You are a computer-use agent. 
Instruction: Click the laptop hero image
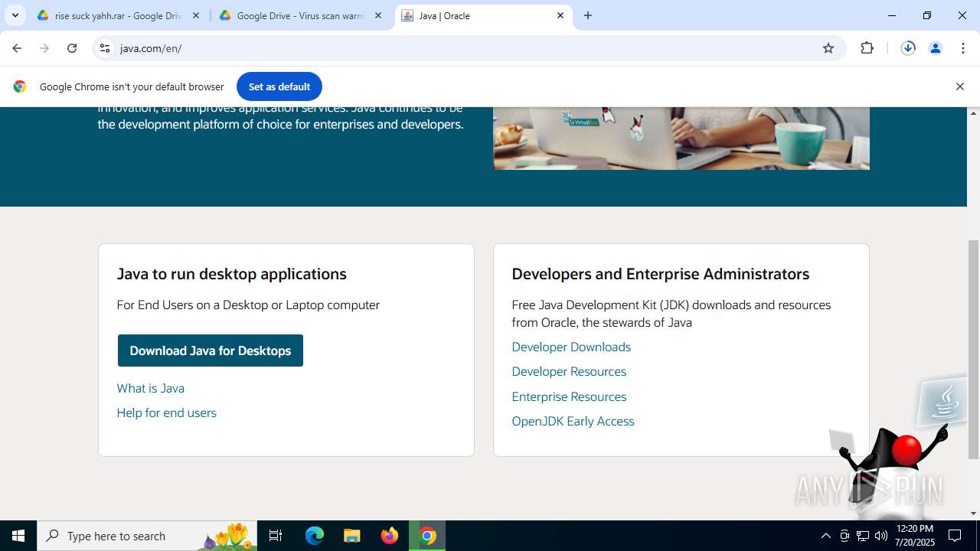[681, 138]
